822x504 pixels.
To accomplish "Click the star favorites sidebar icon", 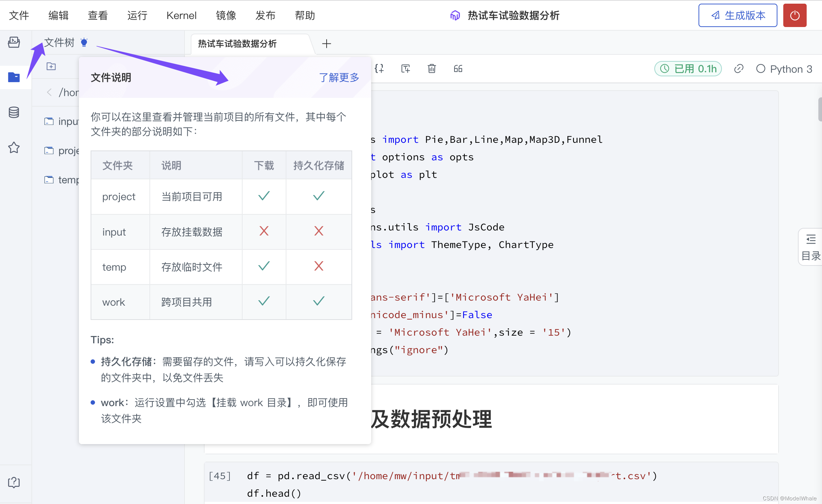I will (x=14, y=148).
